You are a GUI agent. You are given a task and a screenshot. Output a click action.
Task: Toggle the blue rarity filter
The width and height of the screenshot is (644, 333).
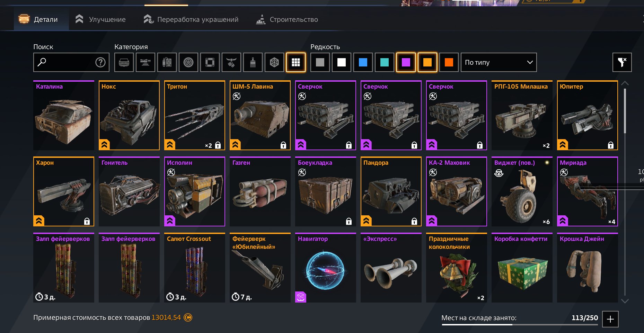pyautogui.click(x=363, y=62)
